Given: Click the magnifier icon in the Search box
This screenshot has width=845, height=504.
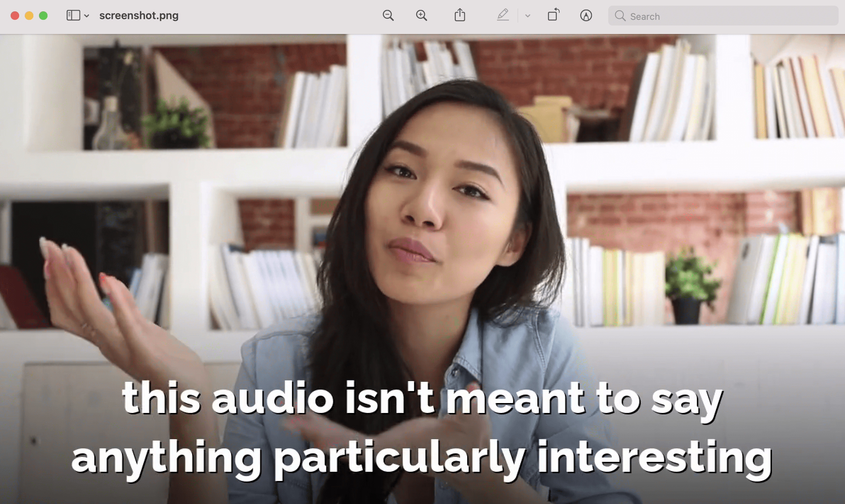Looking at the screenshot, I should click(x=620, y=16).
